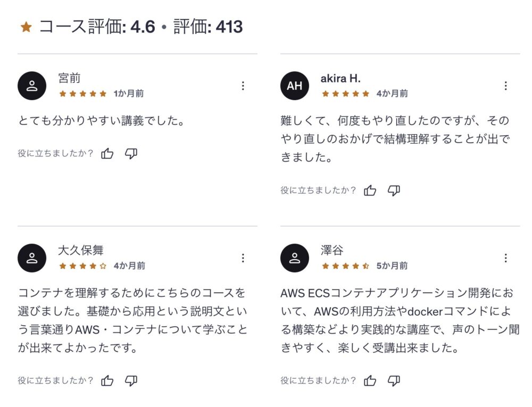
Task: Click the reviewer name akira H.
Action: [340, 78]
